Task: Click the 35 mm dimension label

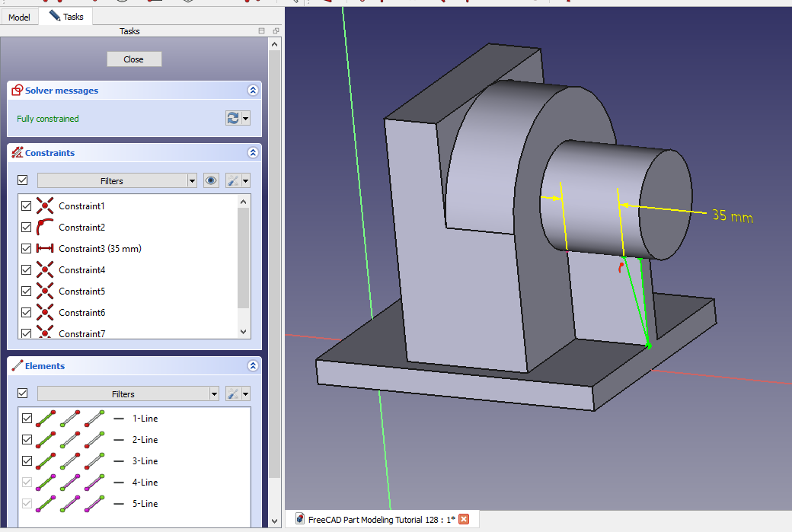Action: [x=732, y=216]
